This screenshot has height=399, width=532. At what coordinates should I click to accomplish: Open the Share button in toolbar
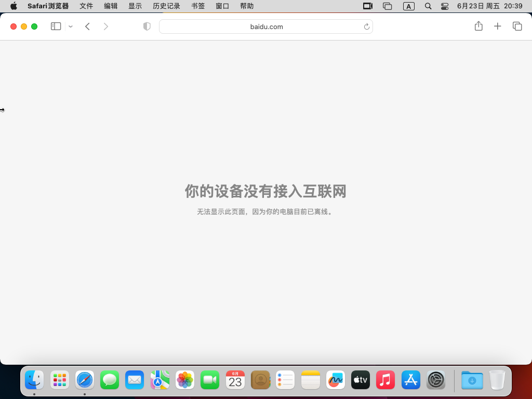tap(478, 26)
